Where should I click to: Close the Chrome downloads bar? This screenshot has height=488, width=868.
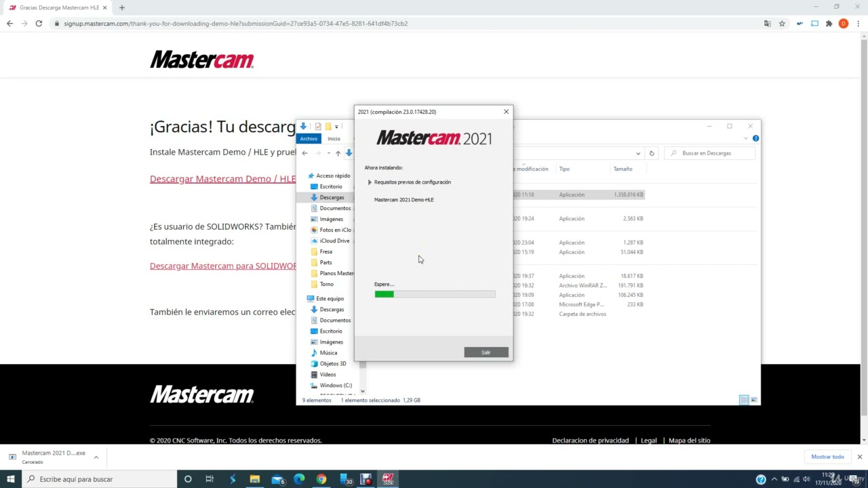tap(859, 456)
